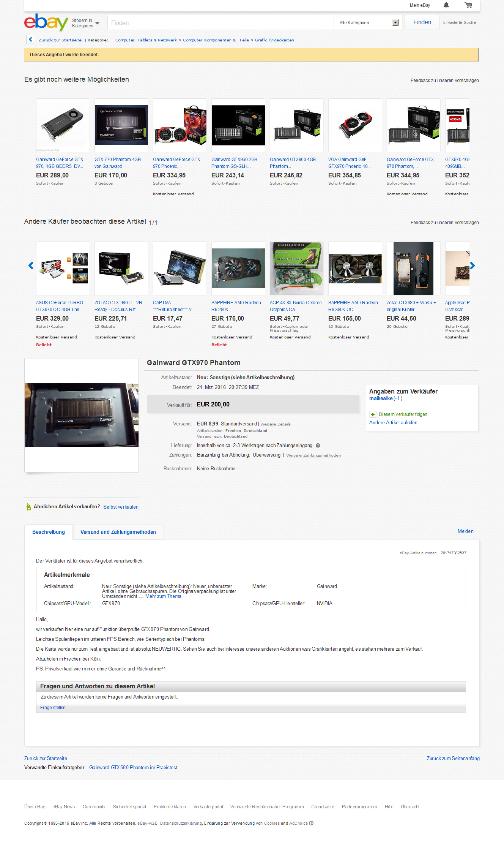Open Computer-Komponenten & -Teile category
The image size is (504, 841).
click(x=216, y=40)
